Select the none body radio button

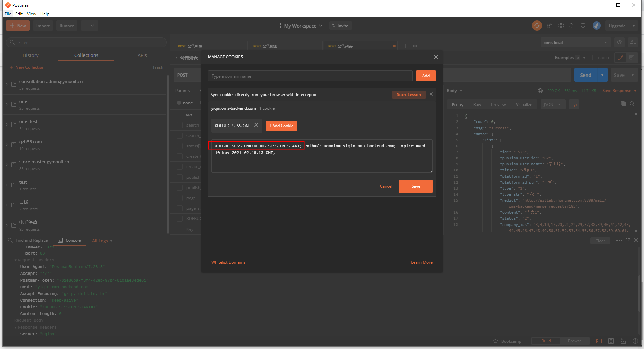179,103
